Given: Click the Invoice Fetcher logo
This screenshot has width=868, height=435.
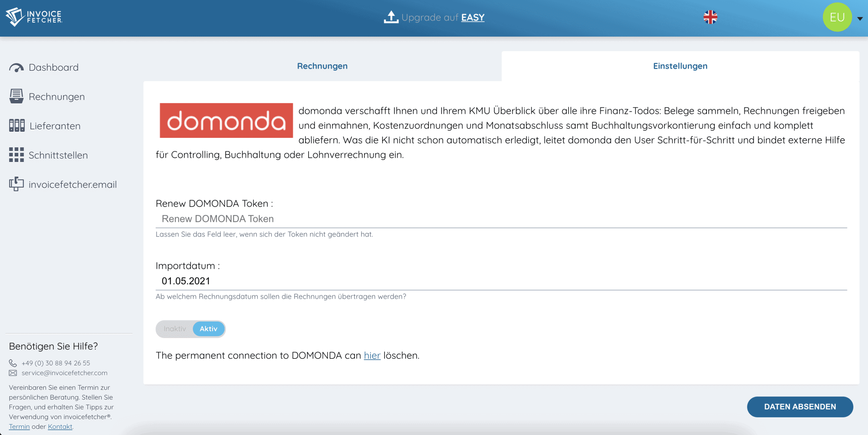Looking at the screenshot, I should tap(34, 17).
